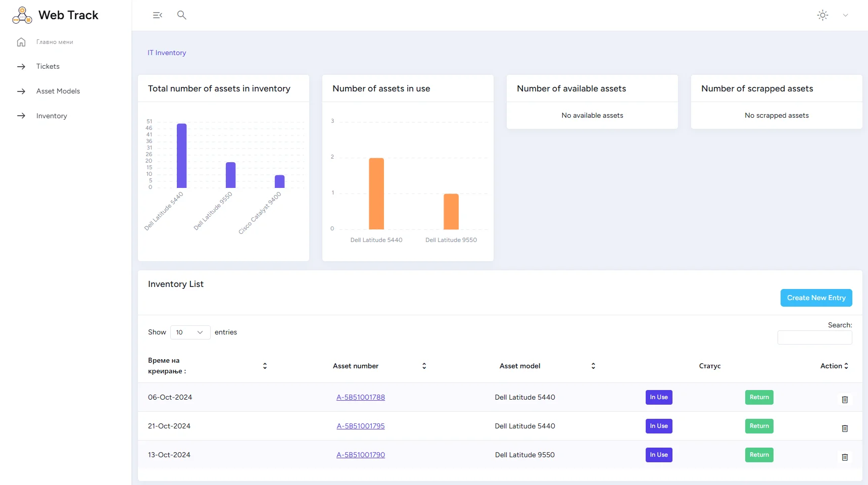Delete the entry for asset A-5B51001790

click(x=844, y=457)
